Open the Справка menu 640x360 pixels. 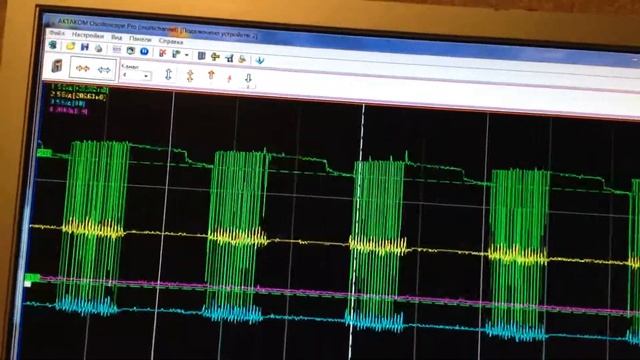click(171, 41)
